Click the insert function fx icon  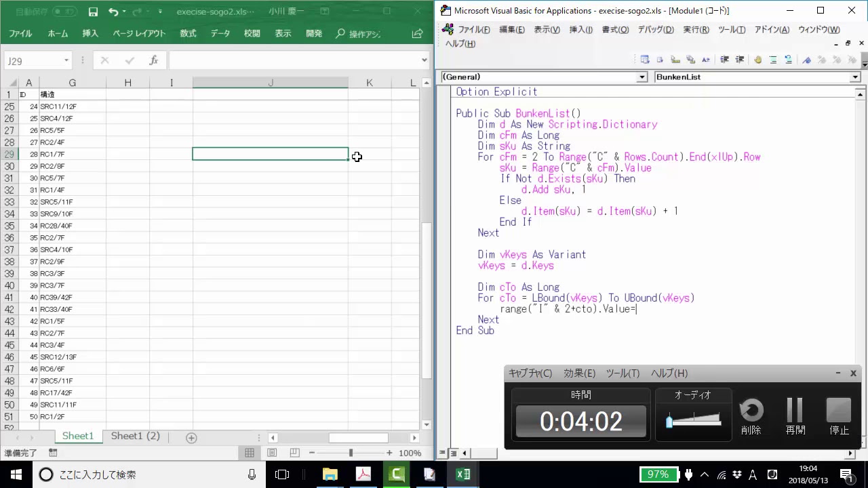click(x=154, y=60)
